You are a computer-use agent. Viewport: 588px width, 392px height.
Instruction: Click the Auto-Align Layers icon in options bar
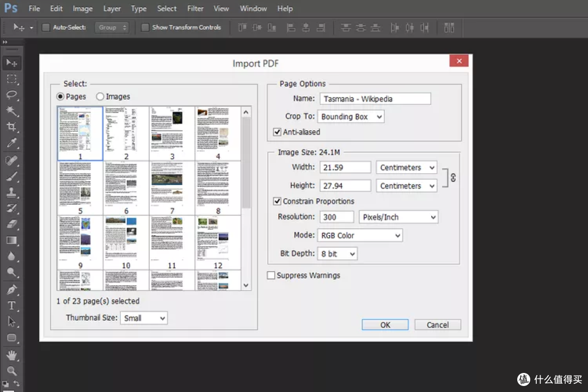(x=449, y=27)
